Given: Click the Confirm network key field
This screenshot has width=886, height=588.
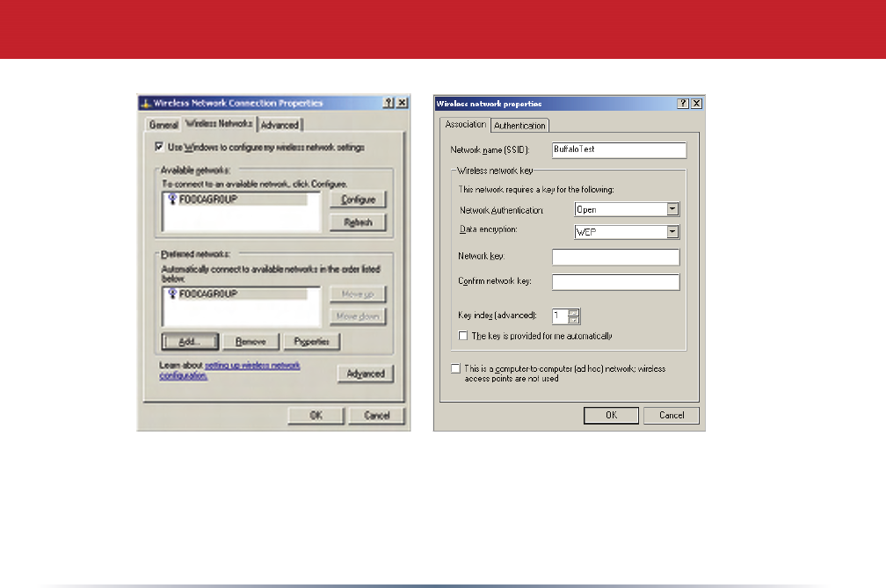Looking at the screenshot, I should click(615, 282).
